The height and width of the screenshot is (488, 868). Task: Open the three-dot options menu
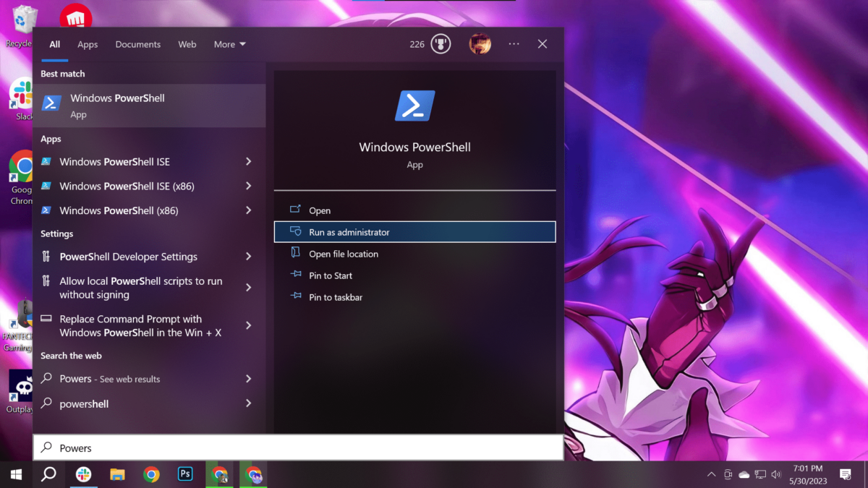(514, 44)
